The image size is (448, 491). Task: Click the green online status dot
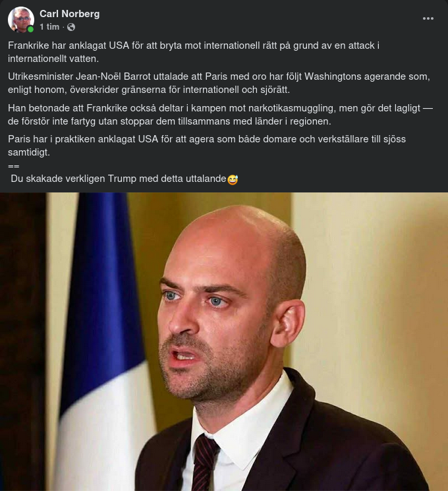pyautogui.click(x=30, y=30)
